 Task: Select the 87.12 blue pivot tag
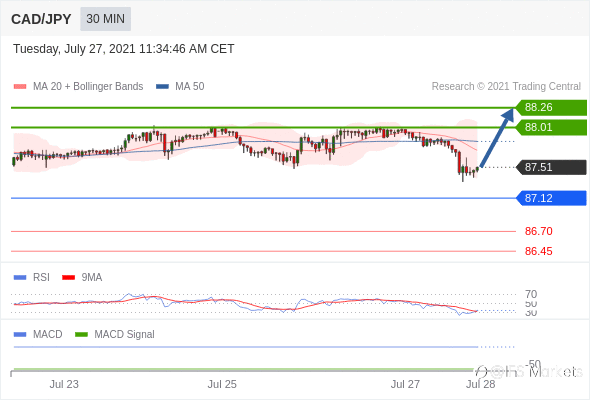click(551, 198)
